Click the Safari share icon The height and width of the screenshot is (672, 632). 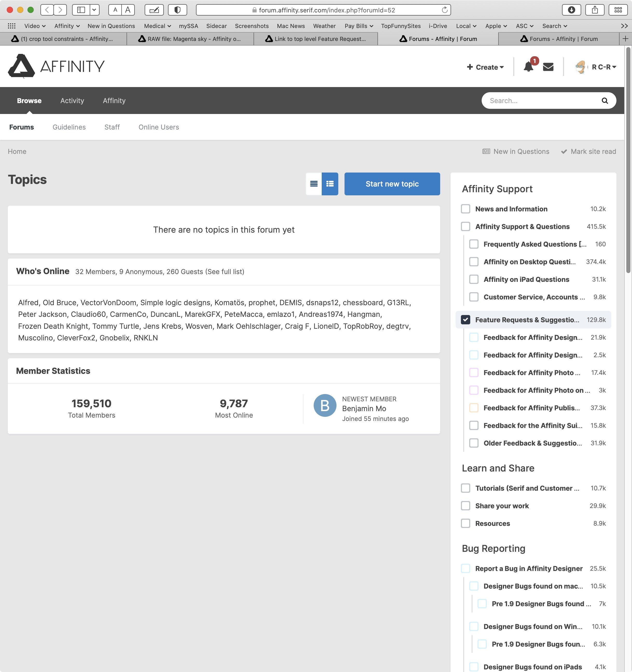(x=595, y=10)
